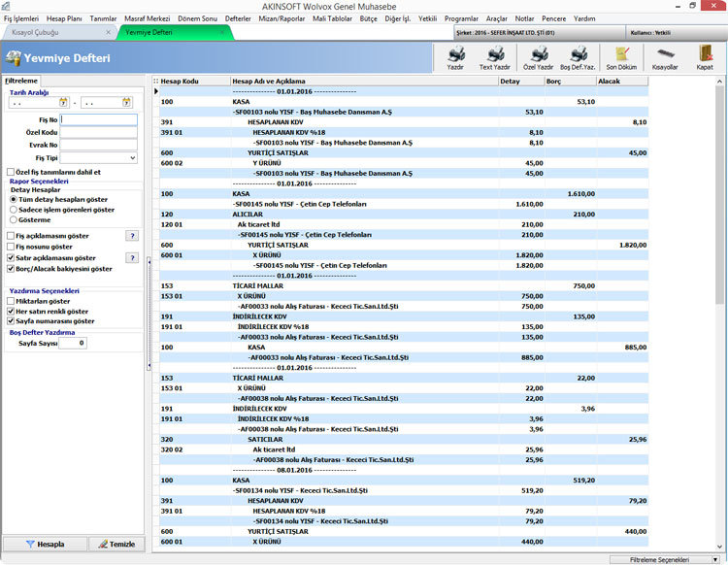Open the Hesap Planı menu
Image resolution: width=728 pixels, height=565 pixels.
pos(64,18)
